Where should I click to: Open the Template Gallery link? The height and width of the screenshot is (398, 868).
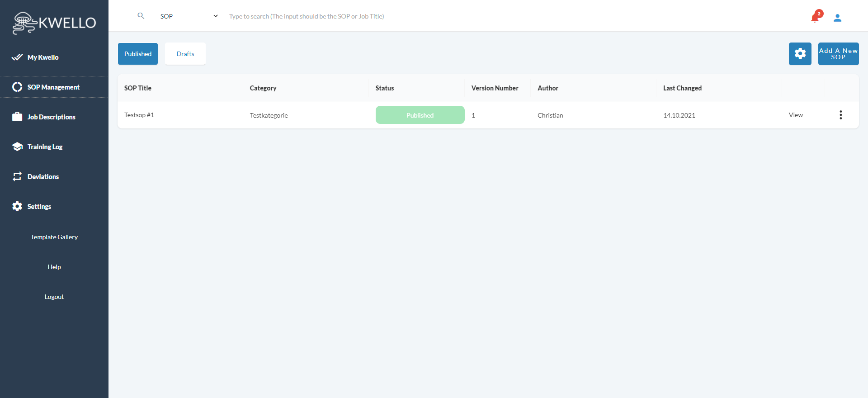(x=54, y=237)
